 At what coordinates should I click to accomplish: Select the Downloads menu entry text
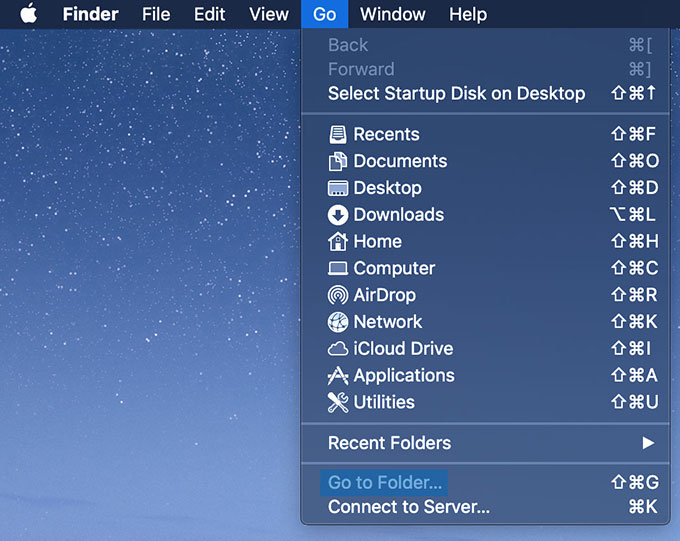coord(399,215)
